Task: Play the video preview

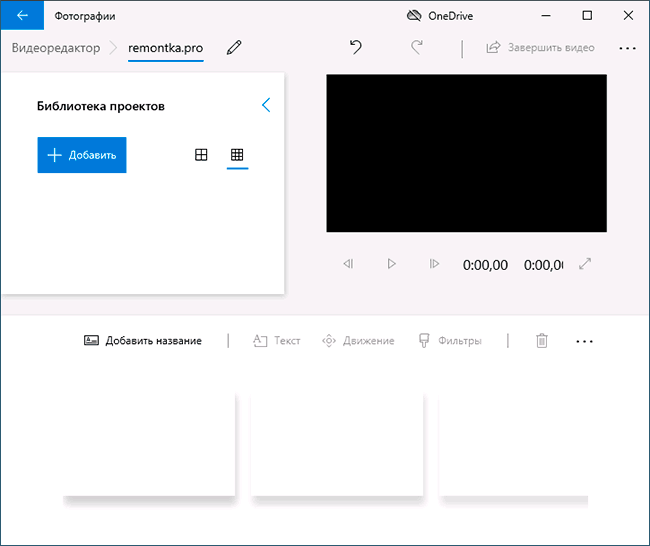Action: coord(391,264)
